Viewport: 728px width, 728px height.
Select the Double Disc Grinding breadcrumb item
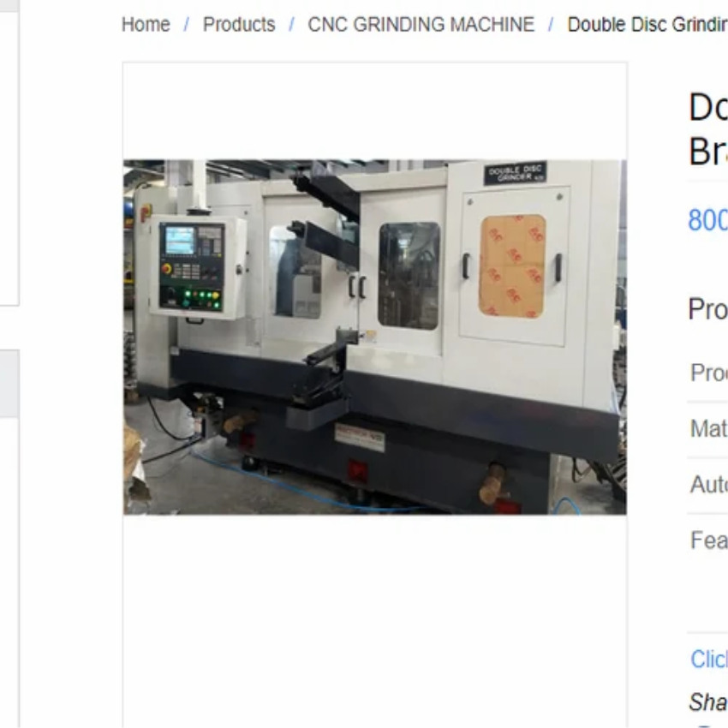point(647,25)
